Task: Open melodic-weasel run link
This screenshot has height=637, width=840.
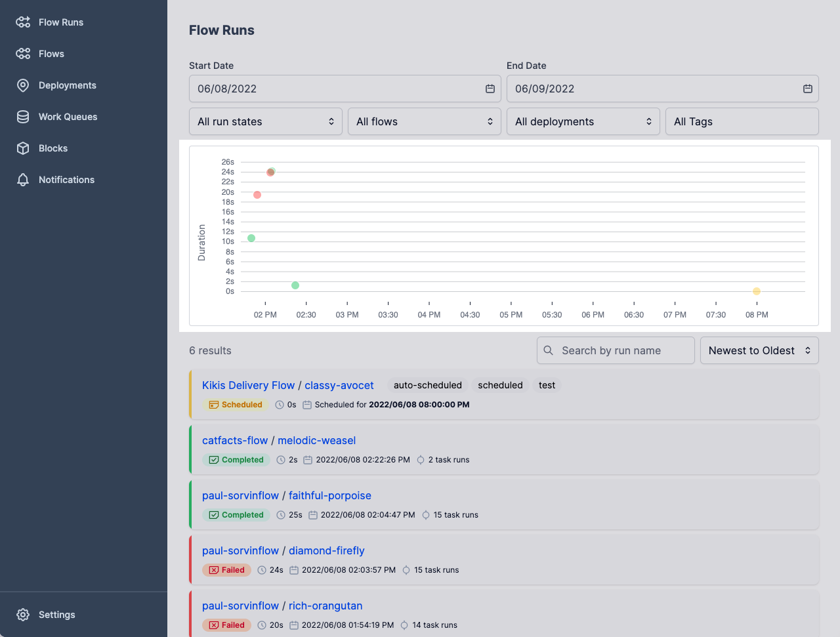Action: [316, 440]
